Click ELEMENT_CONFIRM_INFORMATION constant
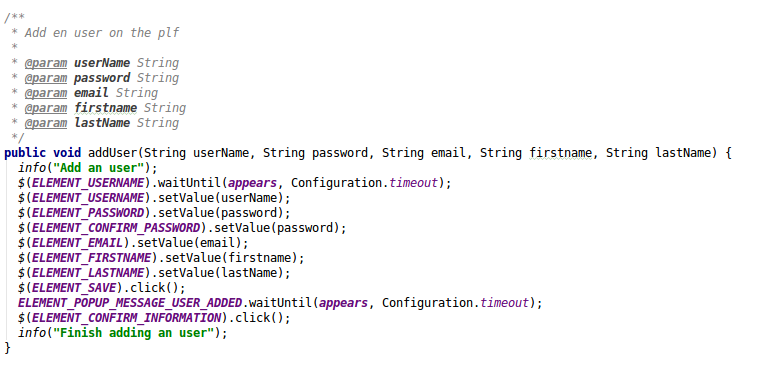 click(126, 318)
